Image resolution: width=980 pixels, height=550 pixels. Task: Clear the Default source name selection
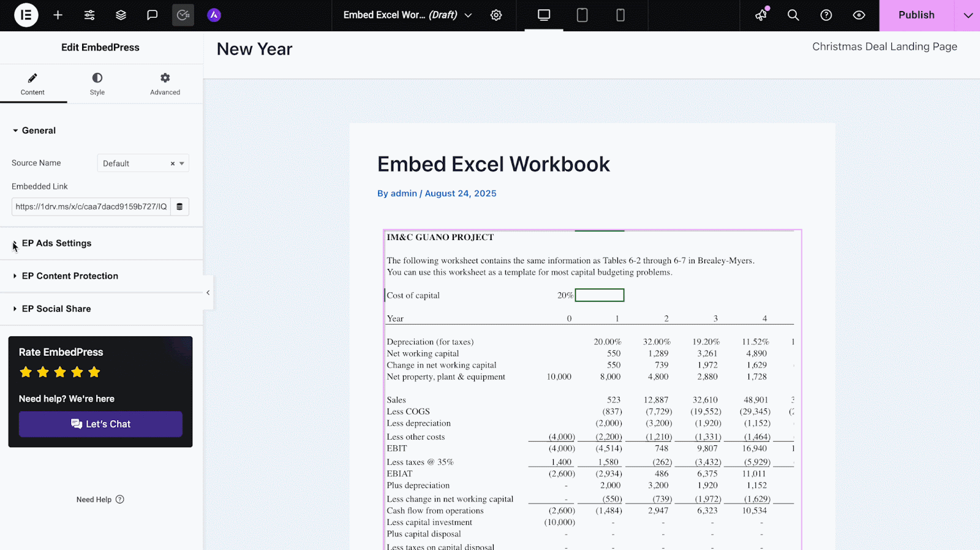pos(173,164)
